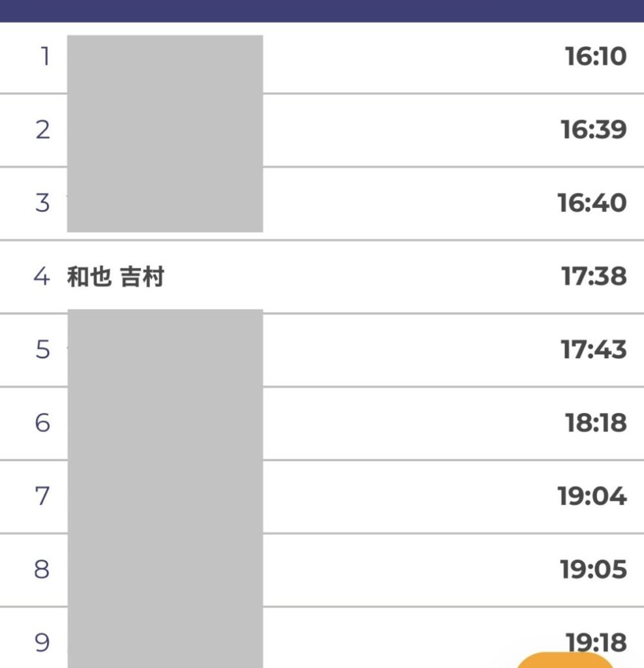The width and height of the screenshot is (644, 668).
Task: Click the 17:43 time entry
Action: (x=594, y=350)
